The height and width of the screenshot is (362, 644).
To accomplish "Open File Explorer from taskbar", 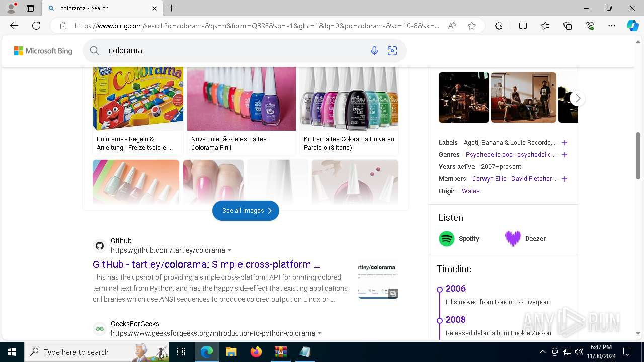I will click(x=231, y=352).
